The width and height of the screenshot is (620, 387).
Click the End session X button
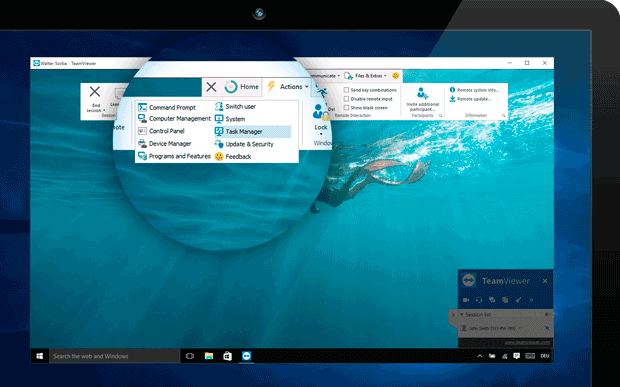click(95, 92)
